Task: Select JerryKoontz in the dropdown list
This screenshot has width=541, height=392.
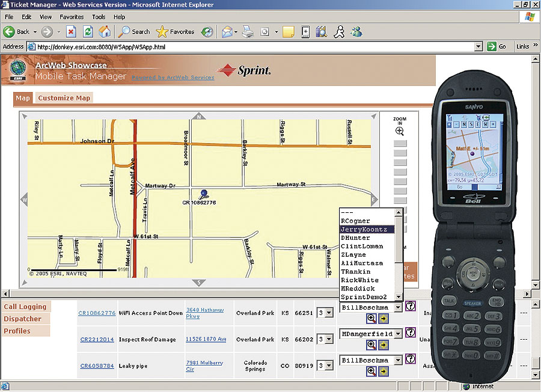Action: point(367,230)
